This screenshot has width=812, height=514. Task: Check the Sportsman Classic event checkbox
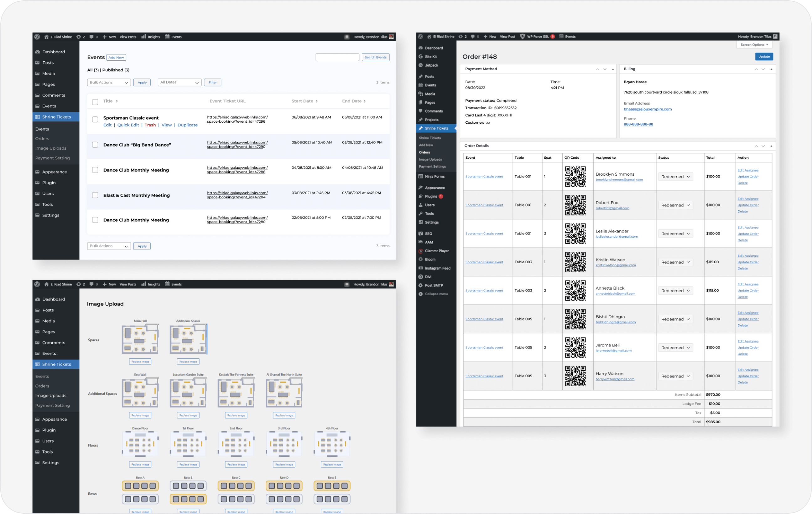point(95,119)
